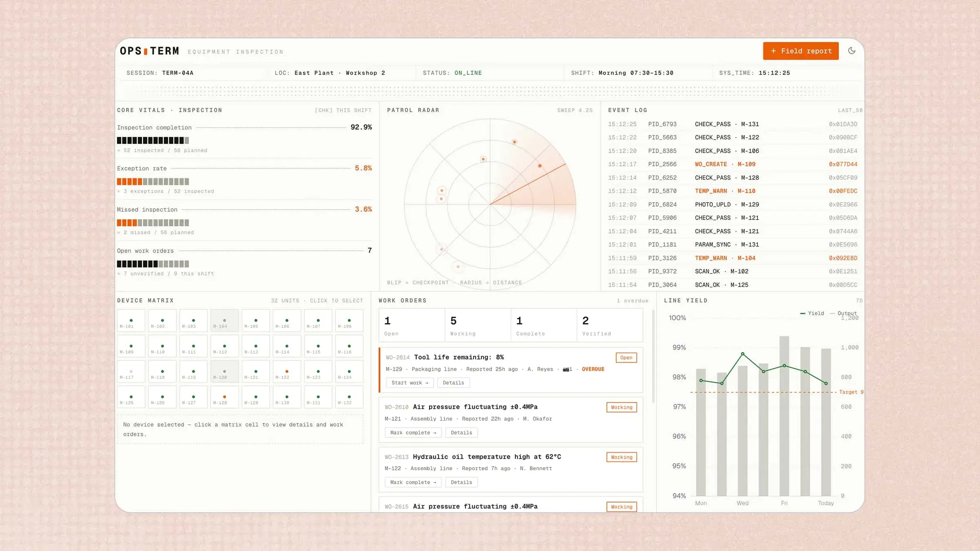980x551 pixels.
Task: Click the radar blip on the sweep line
Action: pyautogui.click(x=540, y=166)
